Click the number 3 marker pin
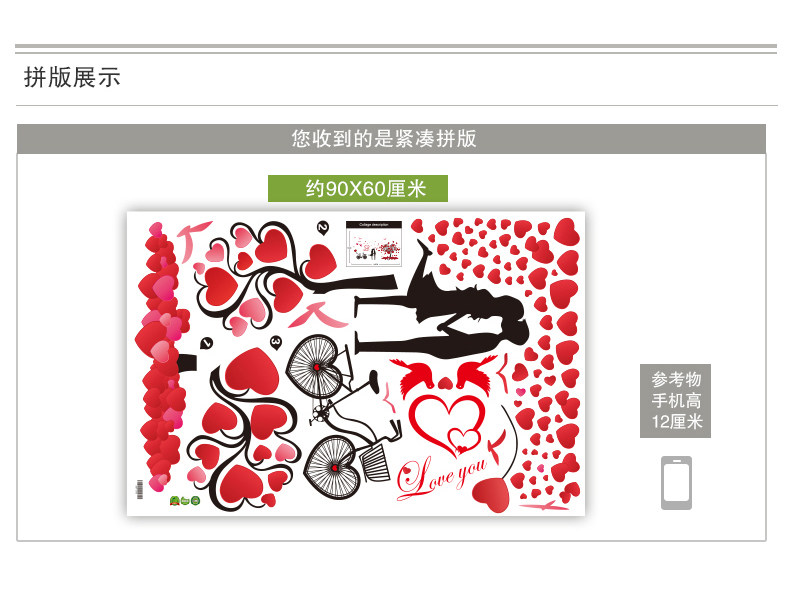This screenshot has height=599, width=790. [x=276, y=342]
